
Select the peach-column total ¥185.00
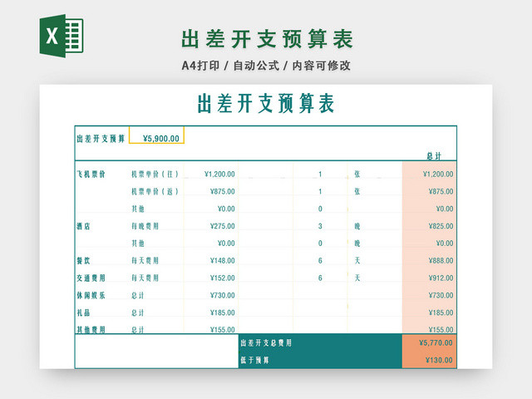coord(441,313)
